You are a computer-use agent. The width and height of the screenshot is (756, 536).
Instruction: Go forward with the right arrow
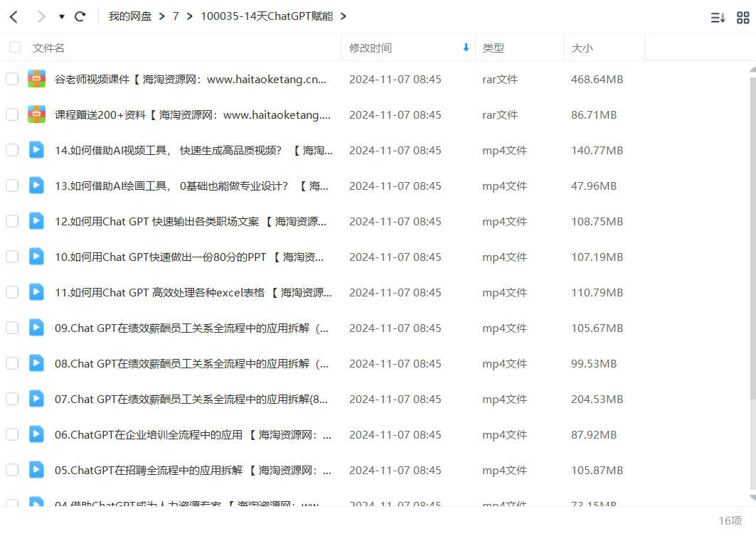click(x=41, y=17)
